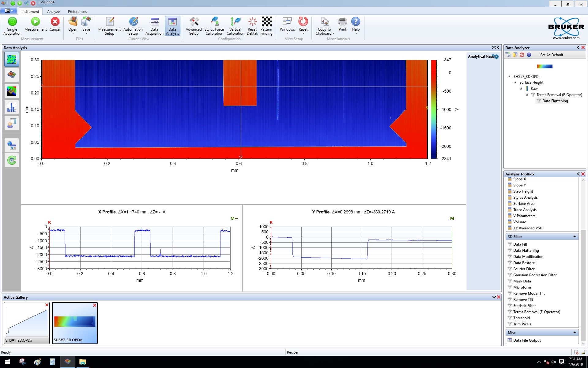Switch to the Analyze tab
The width and height of the screenshot is (588, 368).
[x=53, y=11]
